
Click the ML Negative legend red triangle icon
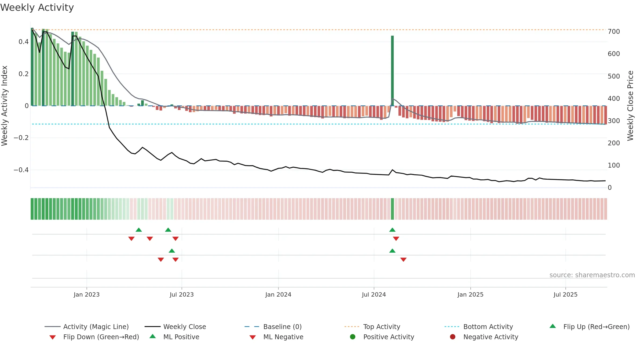click(x=253, y=337)
